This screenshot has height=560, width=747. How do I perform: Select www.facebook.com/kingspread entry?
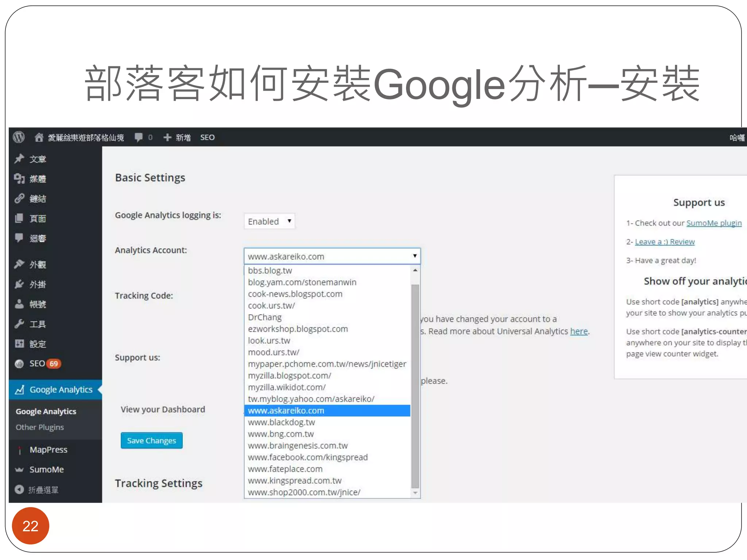coord(327,457)
